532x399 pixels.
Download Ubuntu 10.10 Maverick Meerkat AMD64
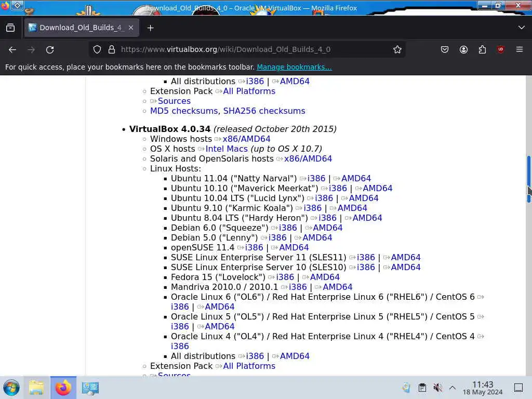point(378,188)
